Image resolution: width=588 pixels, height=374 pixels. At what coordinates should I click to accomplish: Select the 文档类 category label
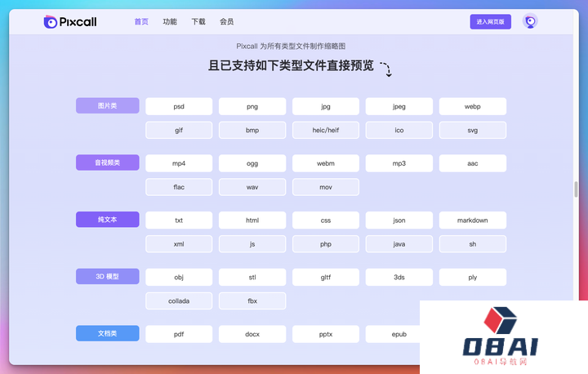click(107, 334)
